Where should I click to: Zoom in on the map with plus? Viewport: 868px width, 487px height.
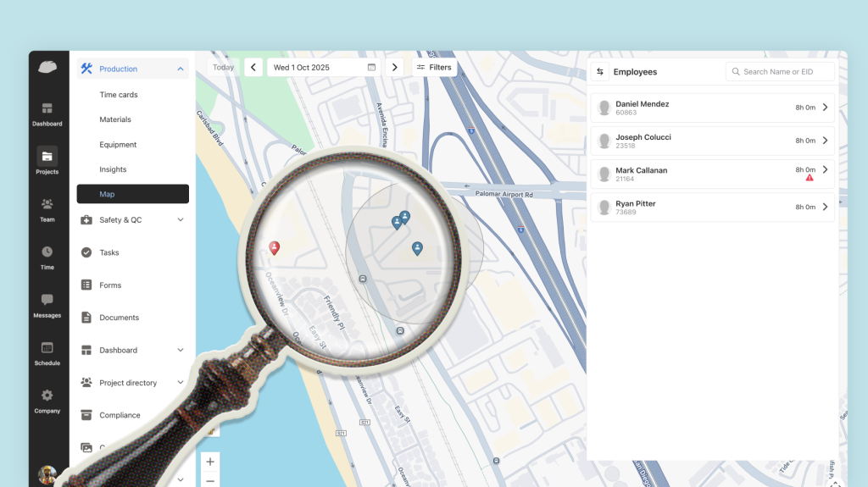coord(210,462)
